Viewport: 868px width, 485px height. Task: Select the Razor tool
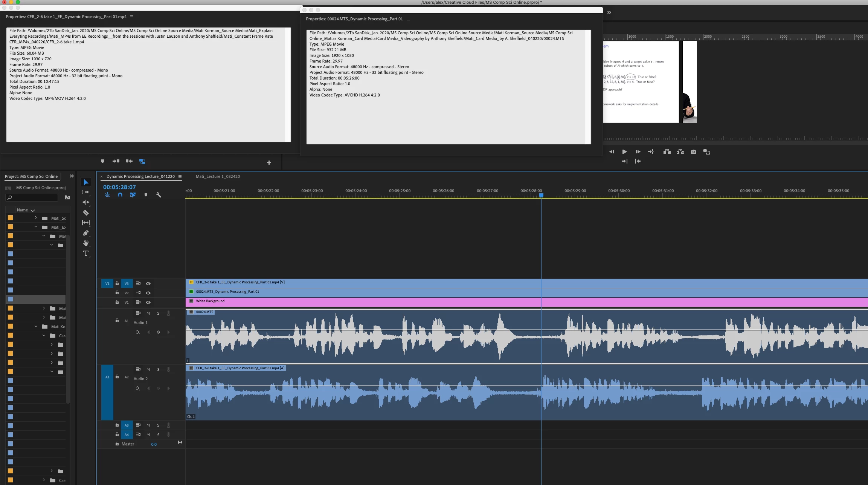pos(86,213)
